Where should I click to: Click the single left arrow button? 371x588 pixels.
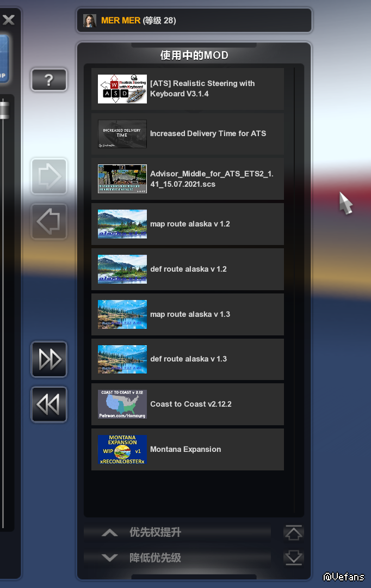(49, 222)
